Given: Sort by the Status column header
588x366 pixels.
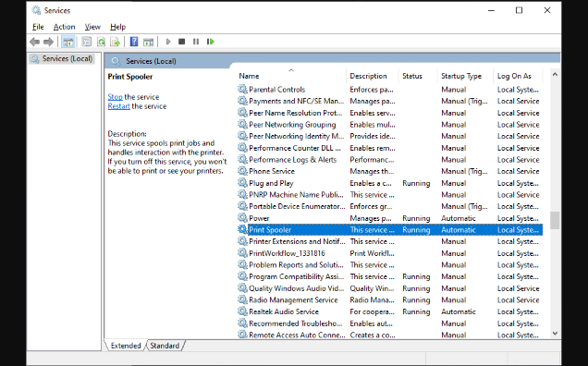Looking at the screenshot, I should [x=418, y=76].
